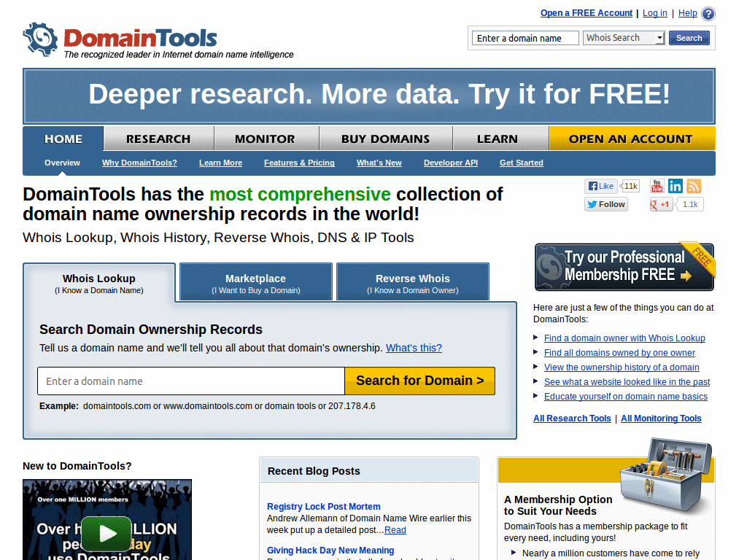Click the Read link in blog excerpt

click(x=395, y=530)
